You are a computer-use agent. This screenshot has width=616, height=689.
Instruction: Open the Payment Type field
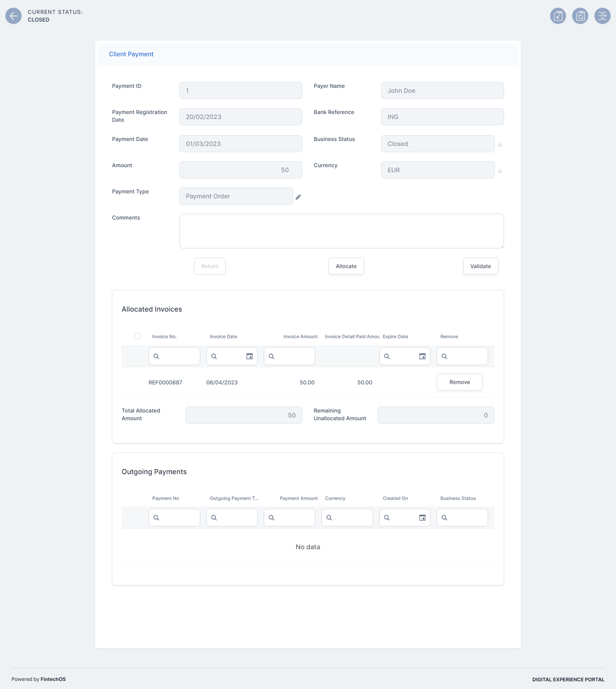coord(236,196)
